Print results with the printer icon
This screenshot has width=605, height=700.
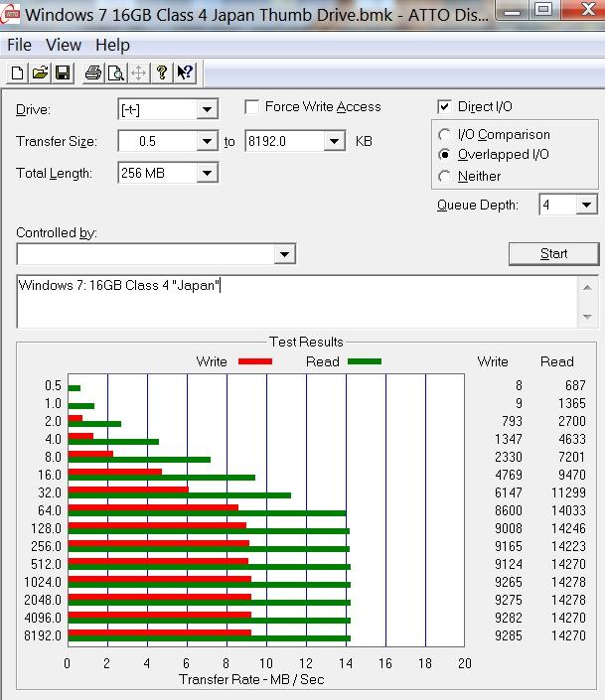(x=93, y=72)
